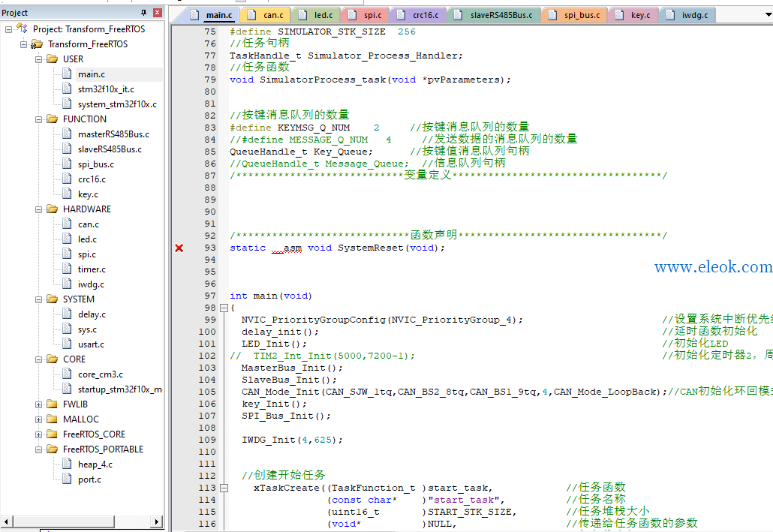
Task: Switch to the iwdg.c tab
Action: 686,15
